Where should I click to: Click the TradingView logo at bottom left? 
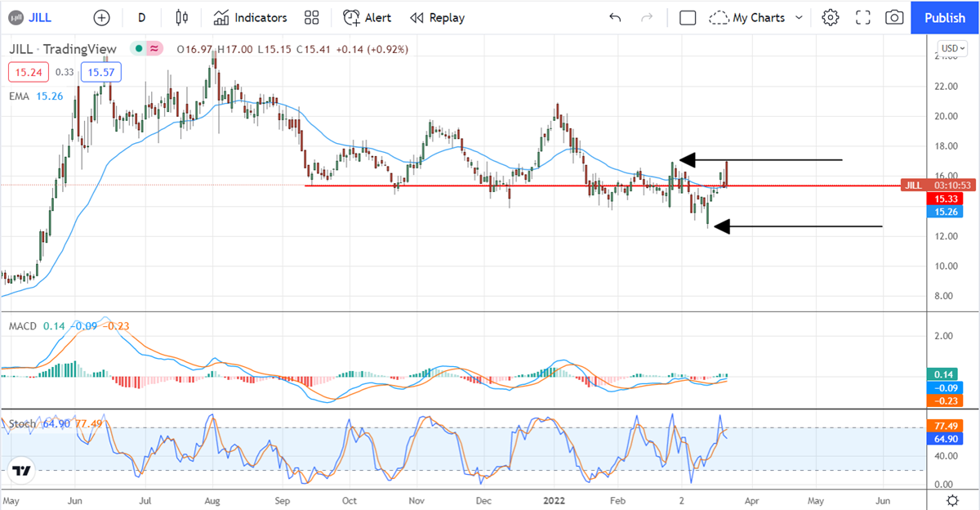(x=22, y=470)
